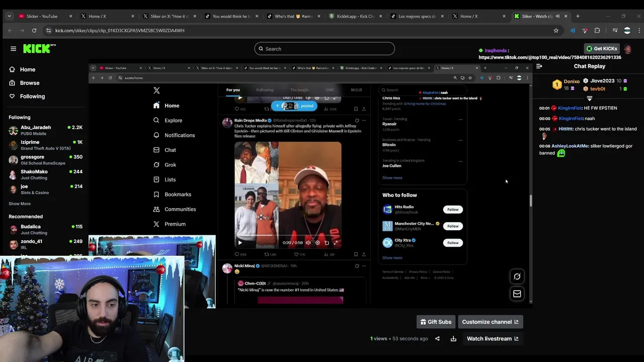644x362 pixels.
Task: Click the red extension icon in toolbar
Action: tap(585, 30)
